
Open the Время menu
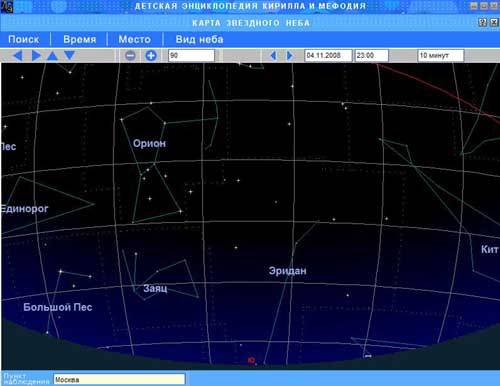tap(80, 39)
